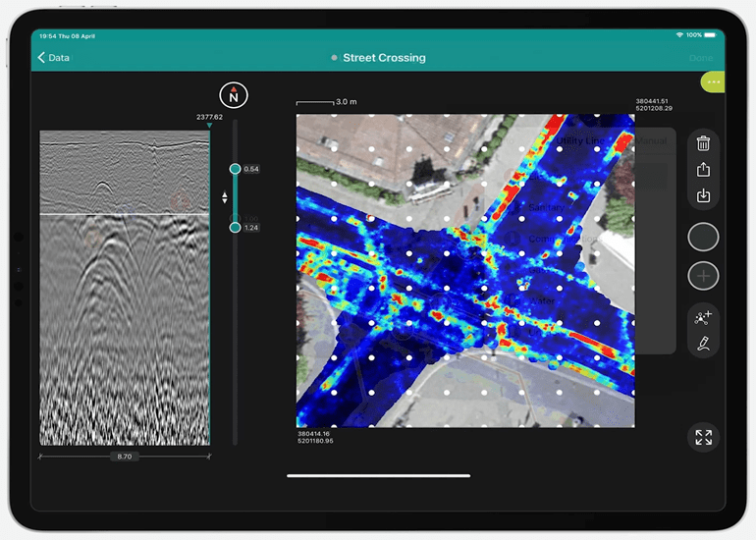
Task: Click the 0.54 depth slider handle
Action: 235,169
